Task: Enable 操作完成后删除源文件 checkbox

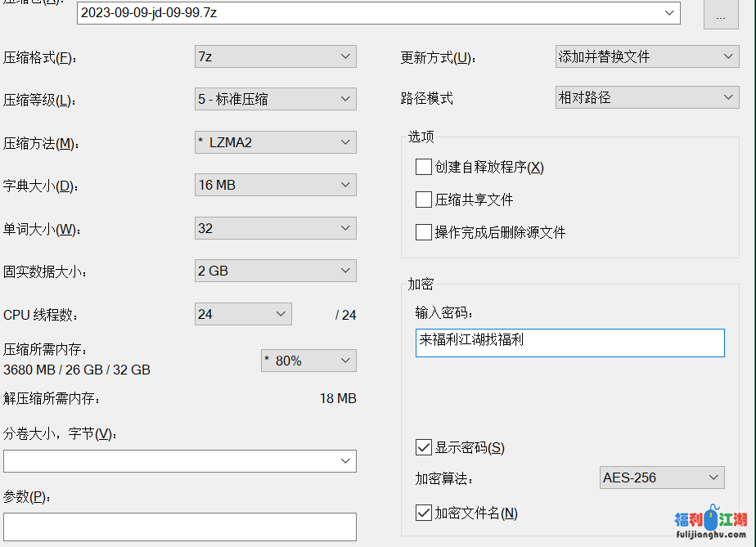Action: [424, 232]
